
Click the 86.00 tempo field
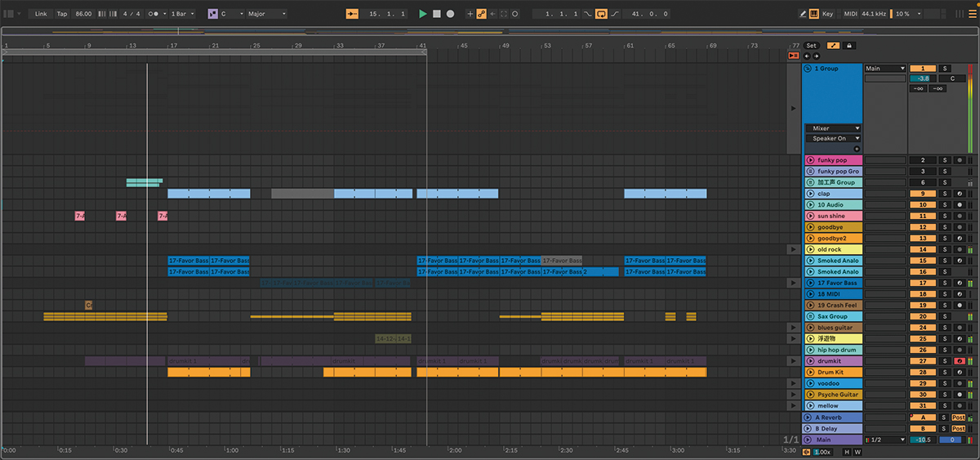click(83, 14)
